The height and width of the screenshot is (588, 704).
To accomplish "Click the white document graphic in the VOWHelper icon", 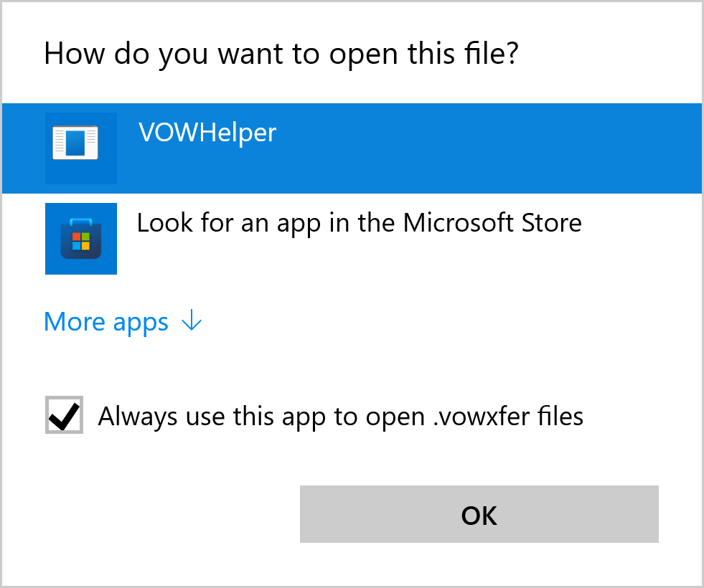I will point(75,143).
